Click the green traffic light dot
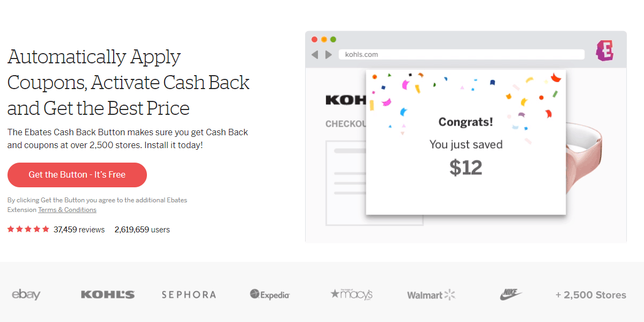The image size is (644, 322). [x=333, y=39]
